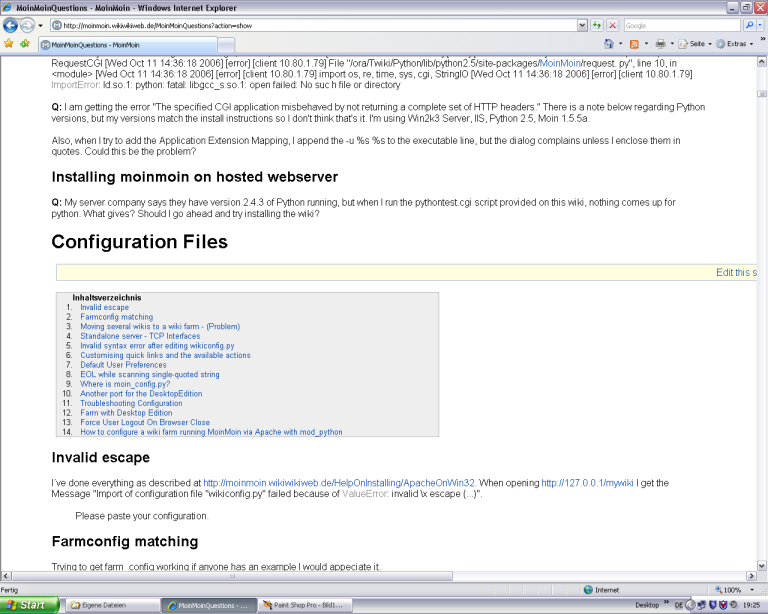
Task: Click the vertical scrollbar down arrow
Action: click(762, 566)
